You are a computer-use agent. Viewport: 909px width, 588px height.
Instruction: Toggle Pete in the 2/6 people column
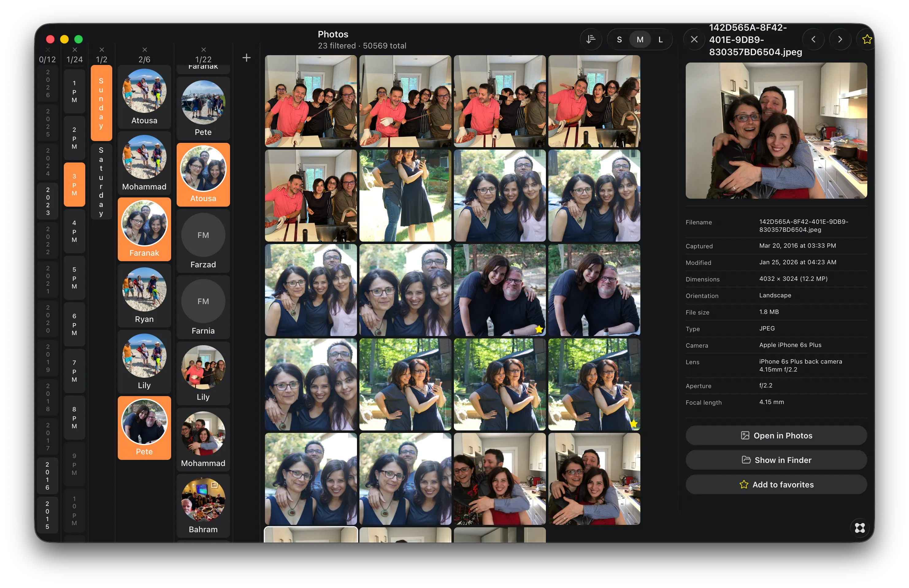[x=144, y=428]
